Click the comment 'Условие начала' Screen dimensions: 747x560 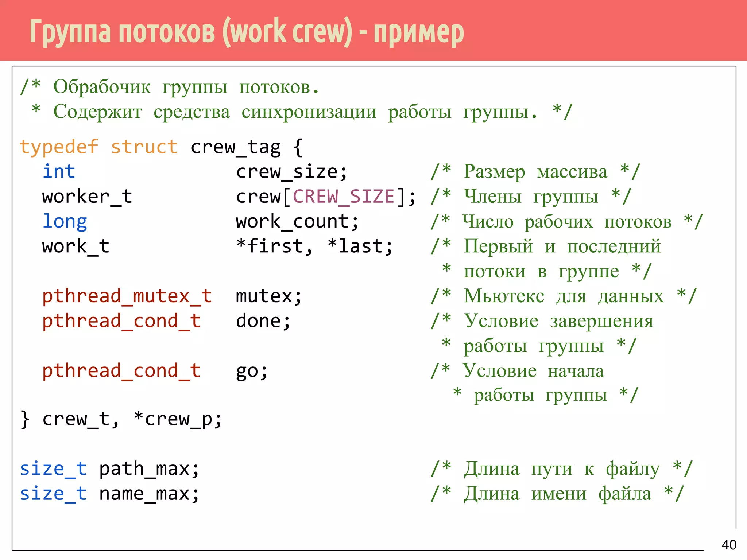click(533, 371)
